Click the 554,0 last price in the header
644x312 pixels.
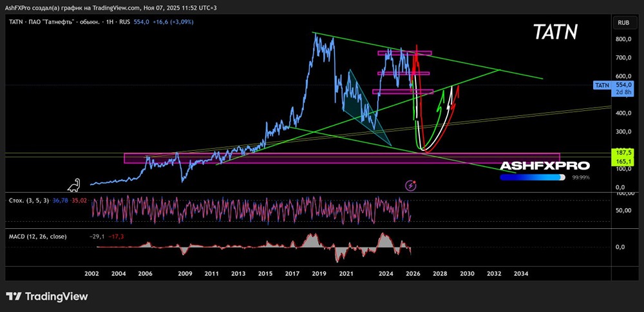141,22
